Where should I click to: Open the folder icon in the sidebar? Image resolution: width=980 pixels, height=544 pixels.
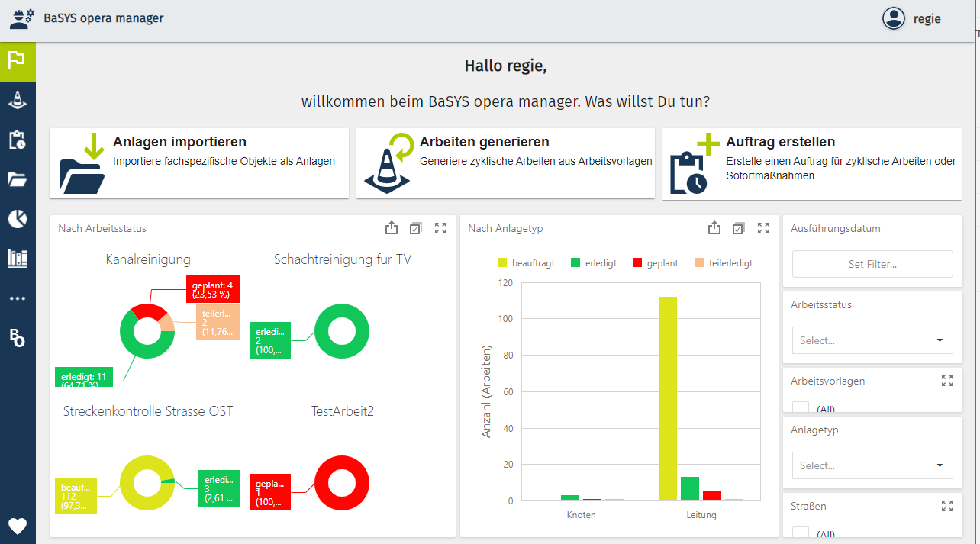click(18, 179)
